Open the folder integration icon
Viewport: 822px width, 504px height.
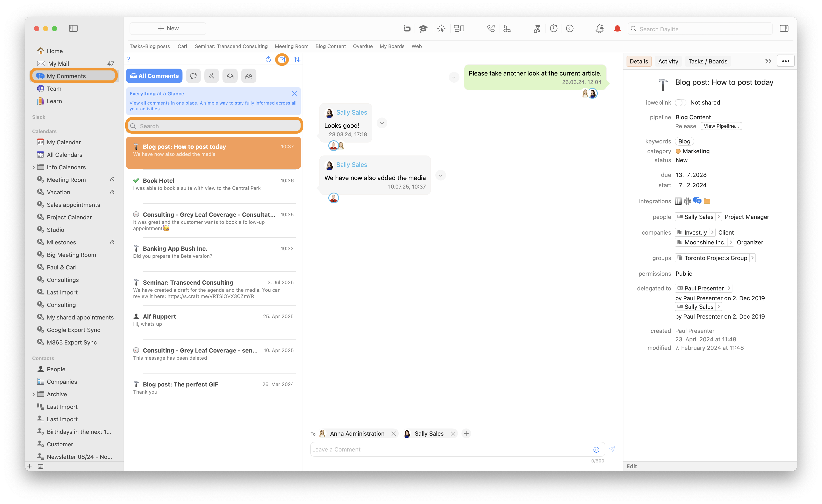[x=707, y=201]
